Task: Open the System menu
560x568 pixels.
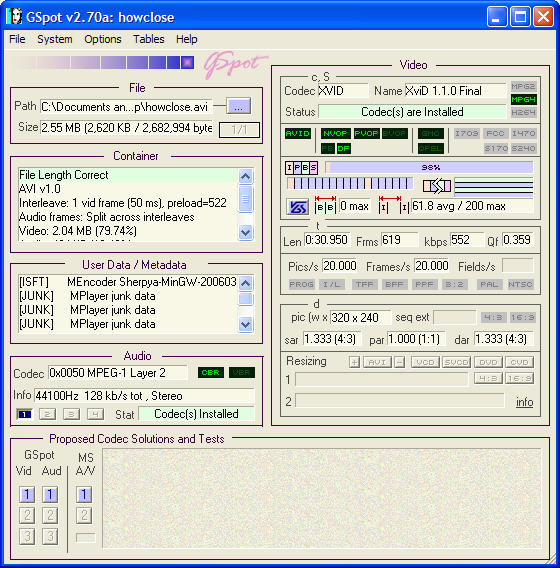Action: point(55,39)
